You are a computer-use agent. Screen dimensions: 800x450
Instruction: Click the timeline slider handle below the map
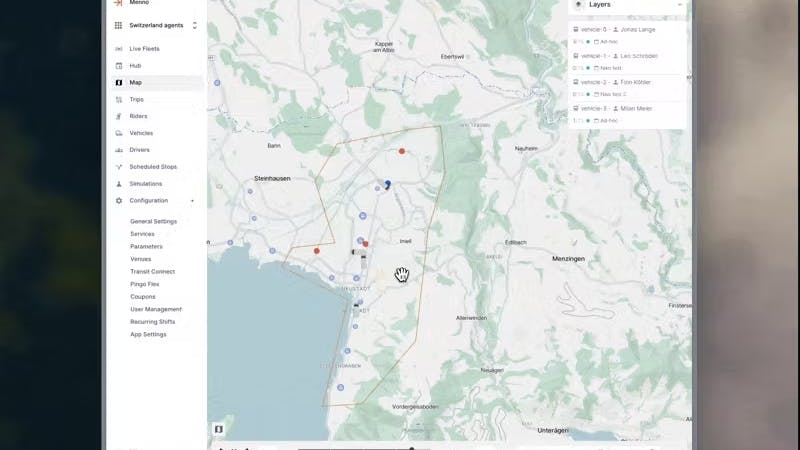point(412,449)
